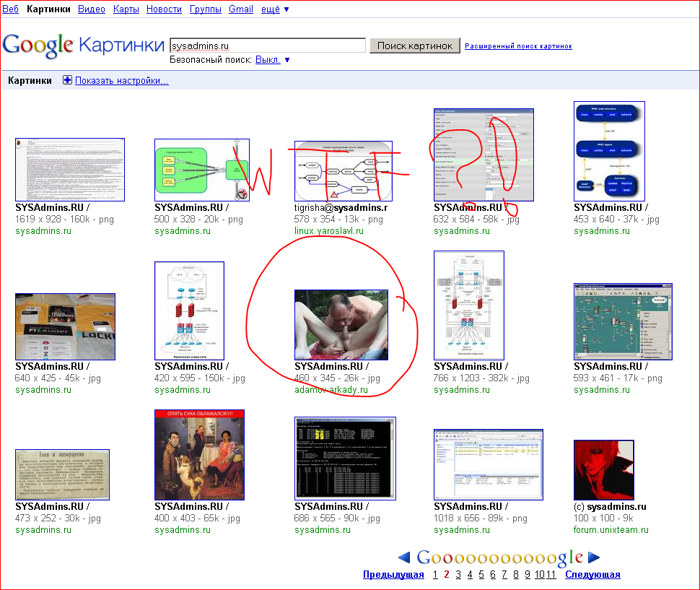Open the green diagram thumbnail sized 500 x 328
700x590 pixels.
202,170
